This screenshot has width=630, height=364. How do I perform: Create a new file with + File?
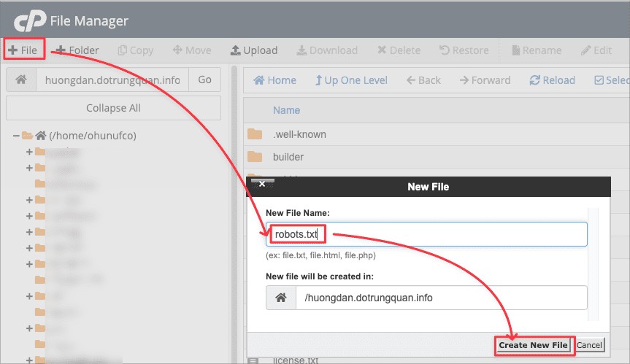23,50
